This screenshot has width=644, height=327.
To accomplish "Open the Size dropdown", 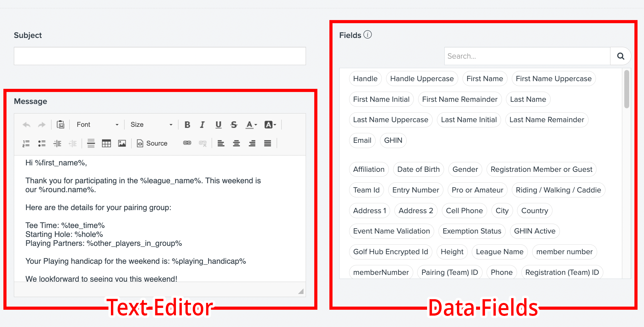I will click(151, 125).
